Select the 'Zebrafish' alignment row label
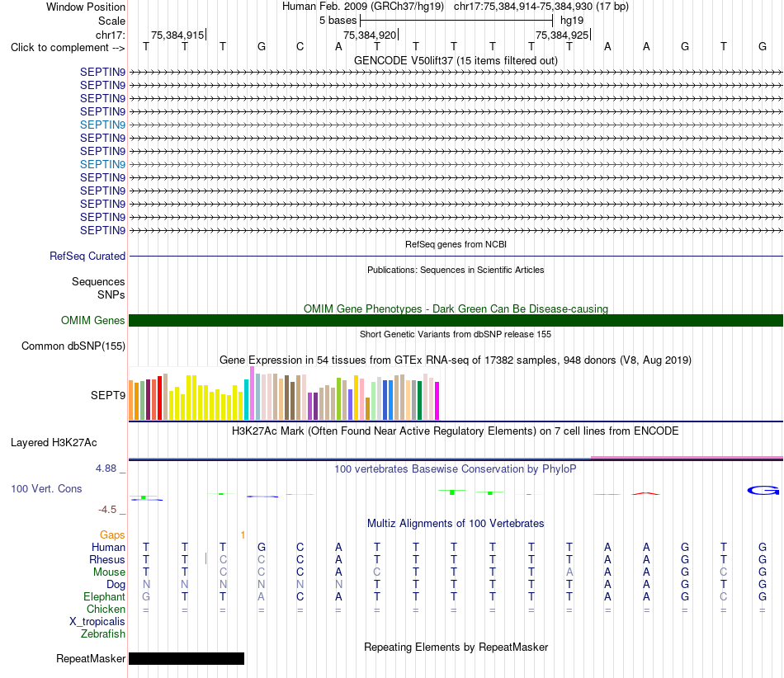784x678 pixels. pyautogui.click(x=103, y=634)
